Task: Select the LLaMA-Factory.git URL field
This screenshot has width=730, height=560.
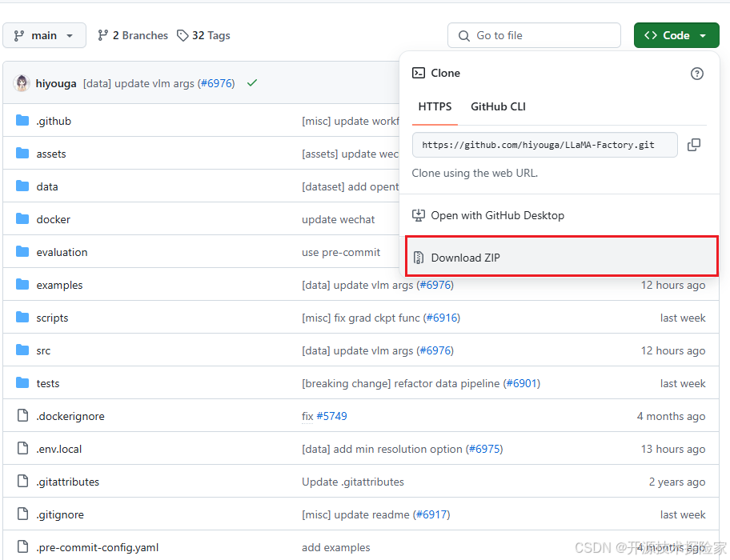Action: pyautogui.click(x=545, y=145)
